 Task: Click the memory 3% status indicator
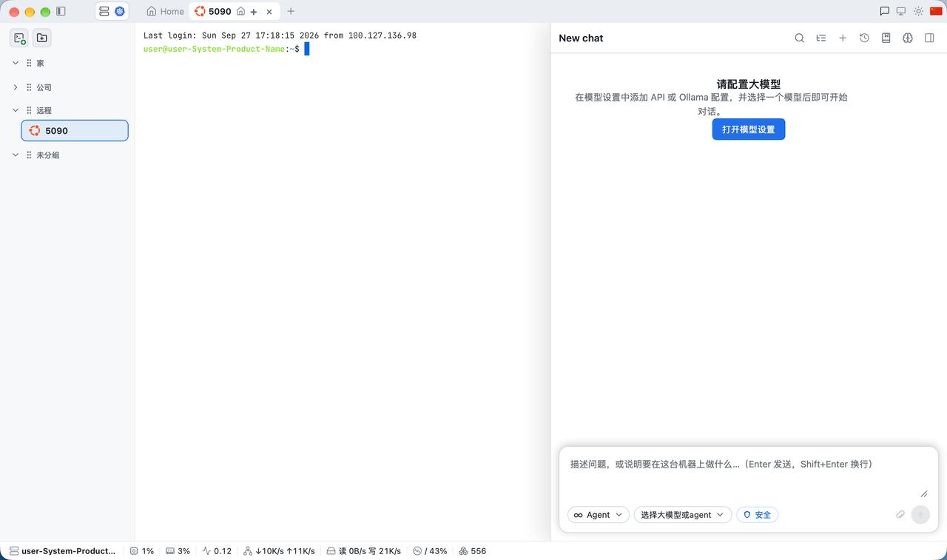coord(178,551)
